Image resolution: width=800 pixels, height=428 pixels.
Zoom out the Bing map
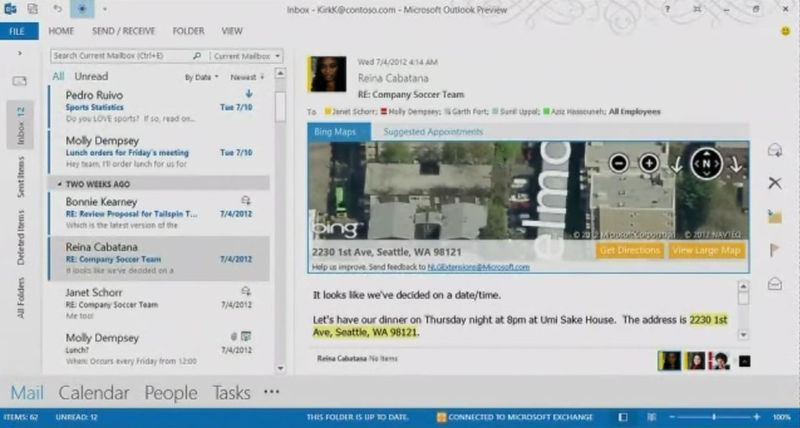tap(619, 163)
